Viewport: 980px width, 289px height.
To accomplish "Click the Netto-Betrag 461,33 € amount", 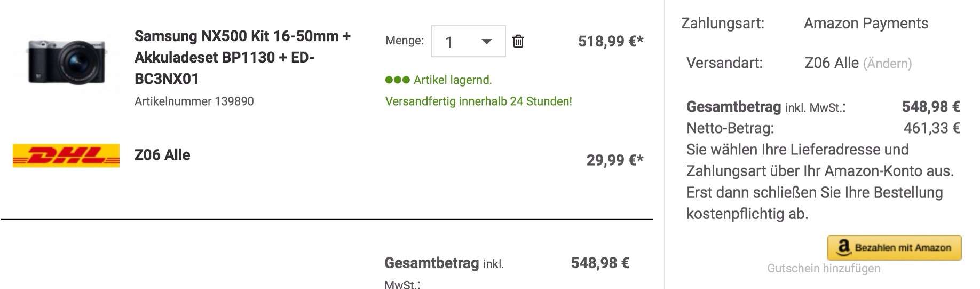I will pos(931,128).
